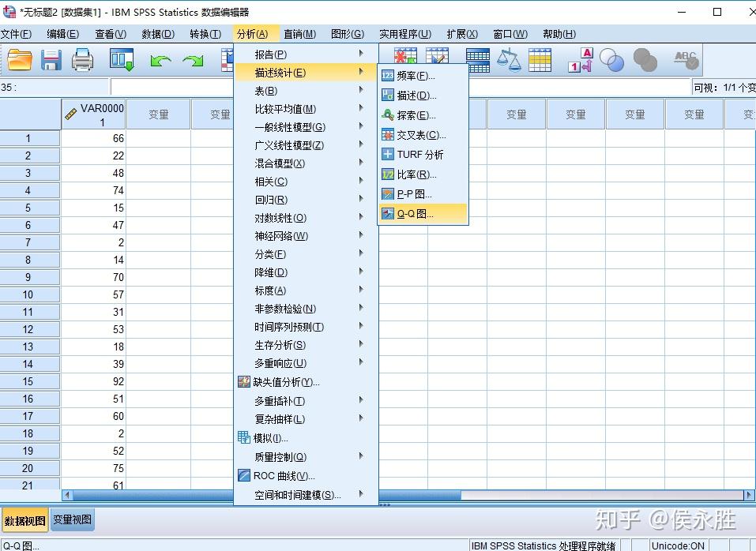Open the select cases overlapping circles icon

612,60
